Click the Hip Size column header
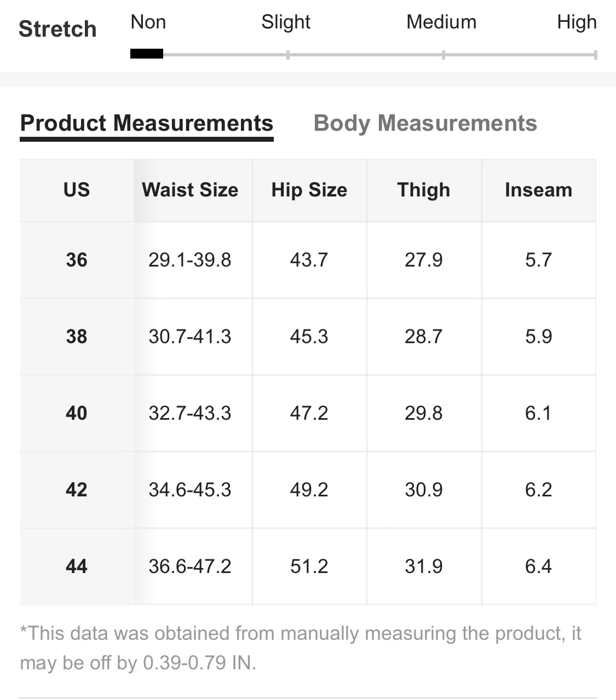This screenshot has width=616, height=700. [x=309, y=190]
